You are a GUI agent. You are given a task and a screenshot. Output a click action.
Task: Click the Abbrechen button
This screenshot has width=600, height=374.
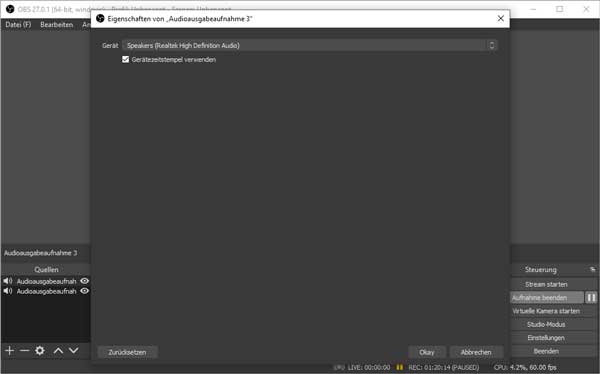(476, 352)
